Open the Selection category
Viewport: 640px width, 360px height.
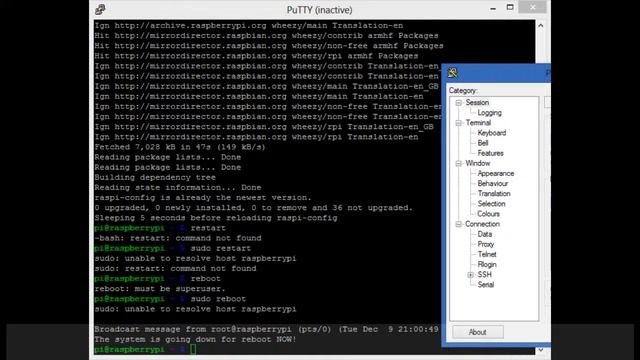coord(491,204)
